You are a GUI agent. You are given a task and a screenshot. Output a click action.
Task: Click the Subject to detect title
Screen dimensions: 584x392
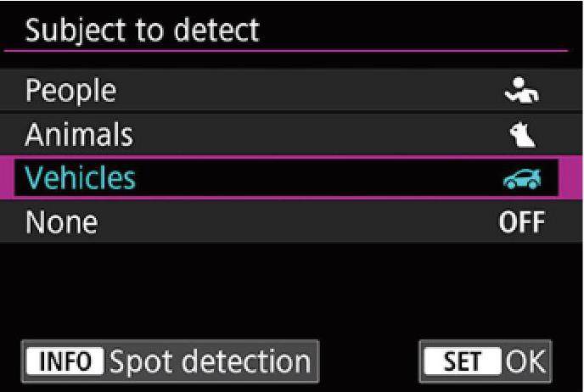[142, 31]
